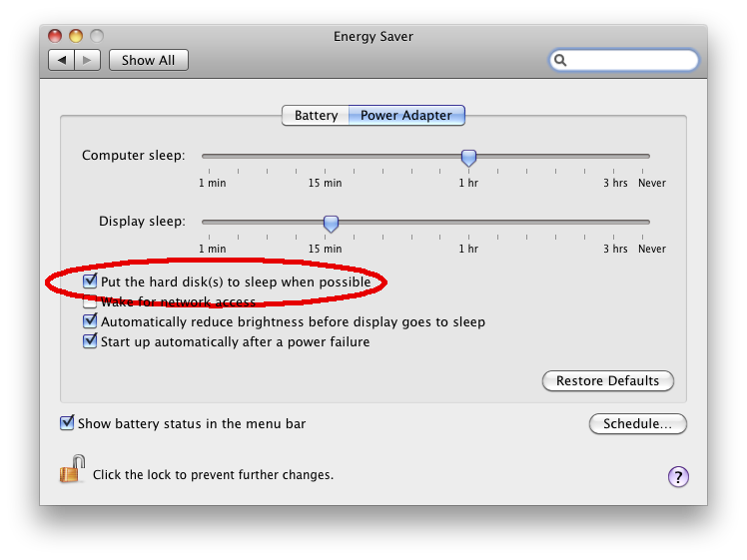747x560 pixels.
Task: Switch to the Battery tab
Action: click(316, 115)
